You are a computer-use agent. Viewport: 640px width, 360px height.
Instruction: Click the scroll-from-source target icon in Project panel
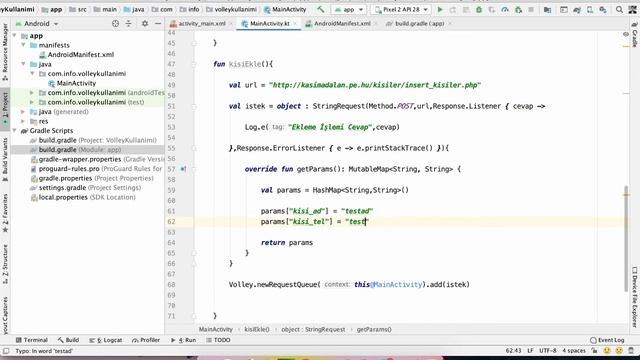116,24
